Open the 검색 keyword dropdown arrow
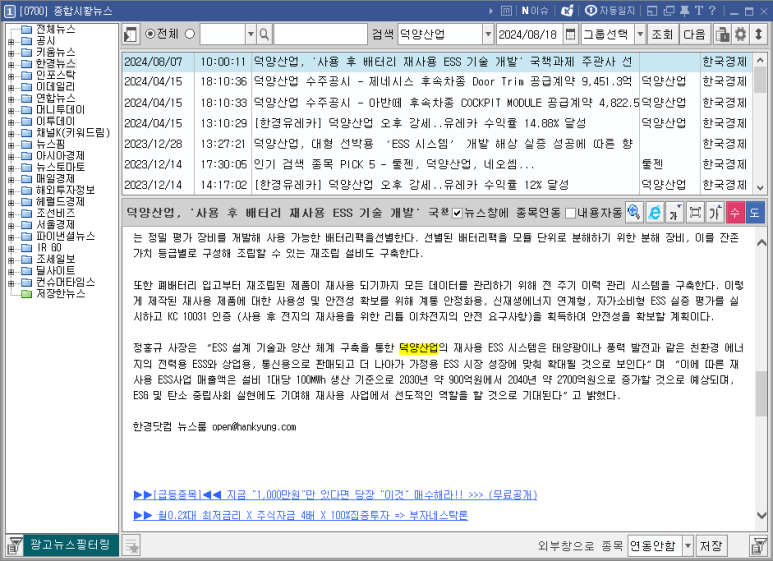Image resolution: width=773 pixels, height=561 pixels. pos(488,34)
